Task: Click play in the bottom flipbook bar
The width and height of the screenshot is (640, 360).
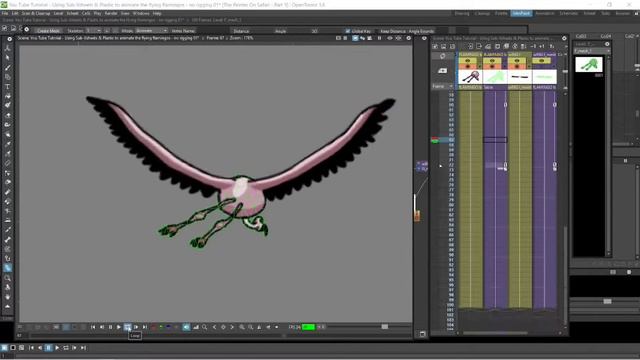Action: coord(57,348)
